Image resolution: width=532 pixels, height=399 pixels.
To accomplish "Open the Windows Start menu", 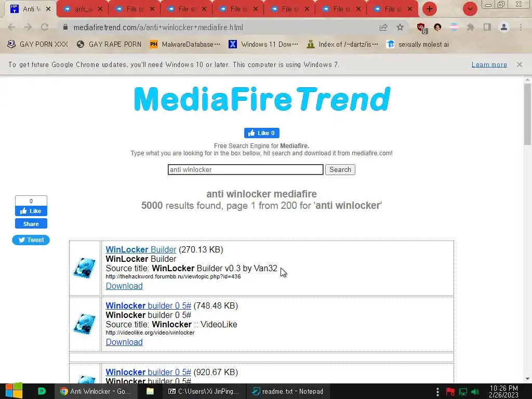I will point(14,391).
